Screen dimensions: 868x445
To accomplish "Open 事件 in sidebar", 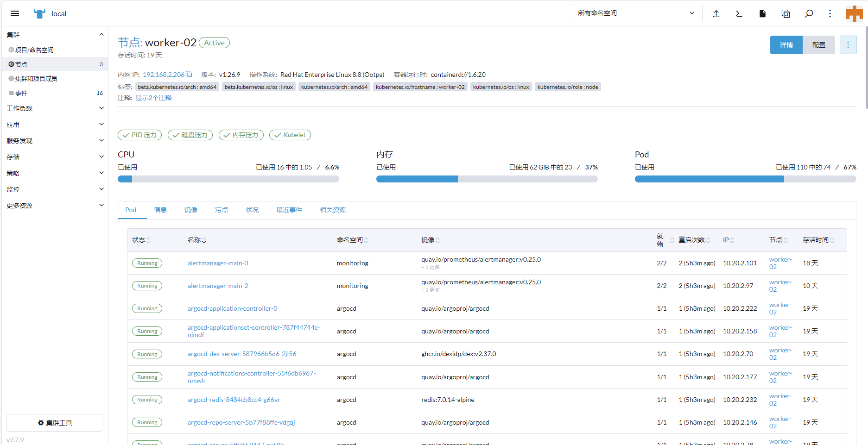I will (x=55, y=93).
